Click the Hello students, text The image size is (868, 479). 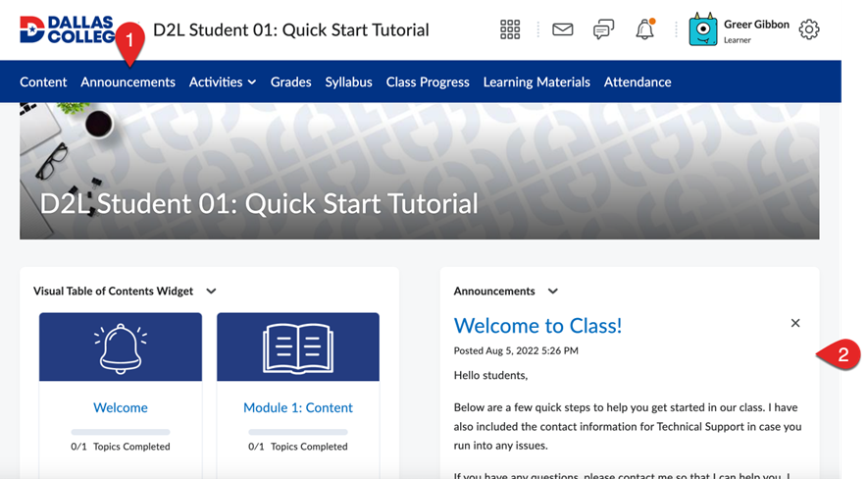(490, 376)
